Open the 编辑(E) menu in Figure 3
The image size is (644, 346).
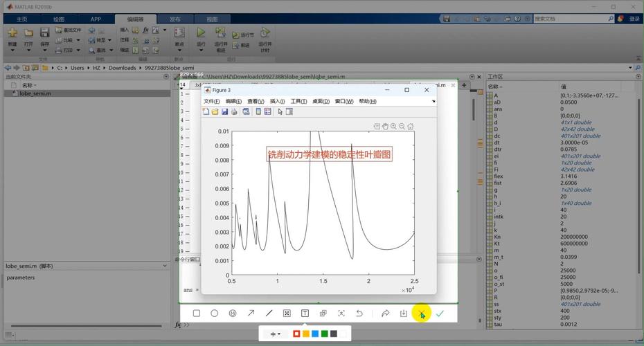233,102
